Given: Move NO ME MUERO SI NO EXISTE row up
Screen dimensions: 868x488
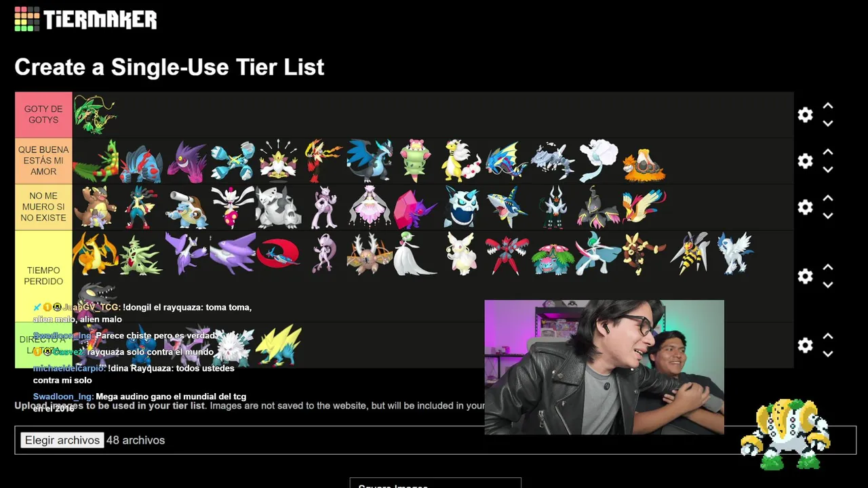Looking at the screenshot, I should (x=828, y=199).
